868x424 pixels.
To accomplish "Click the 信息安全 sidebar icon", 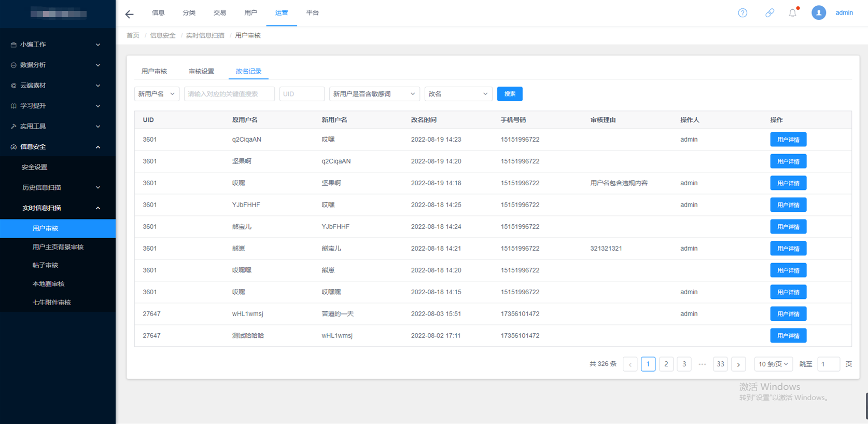I will 13,147.
